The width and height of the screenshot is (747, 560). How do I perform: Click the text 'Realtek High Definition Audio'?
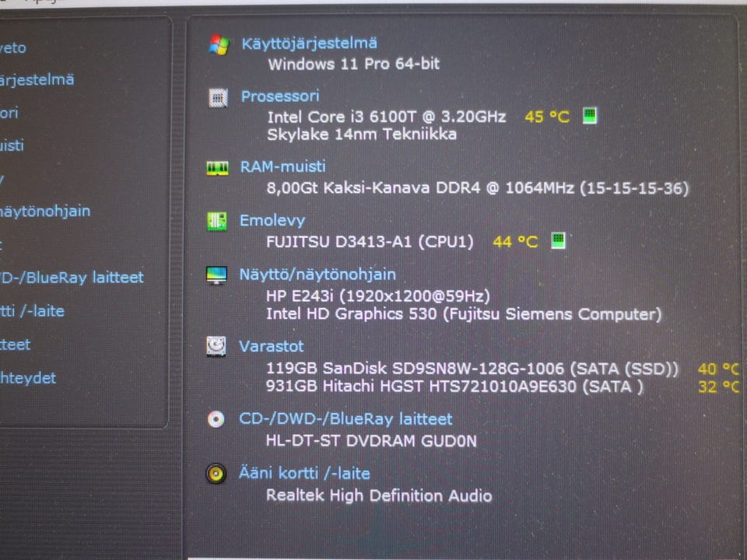tap(379, 495)
